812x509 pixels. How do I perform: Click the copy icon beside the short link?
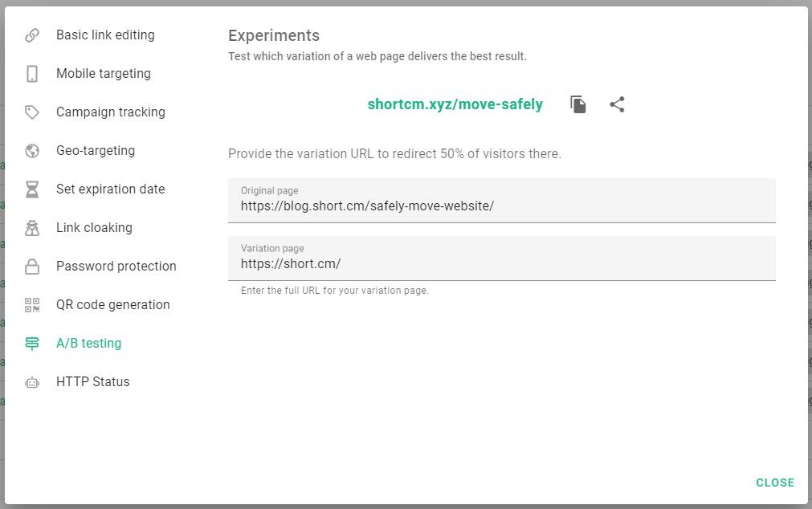578,104
